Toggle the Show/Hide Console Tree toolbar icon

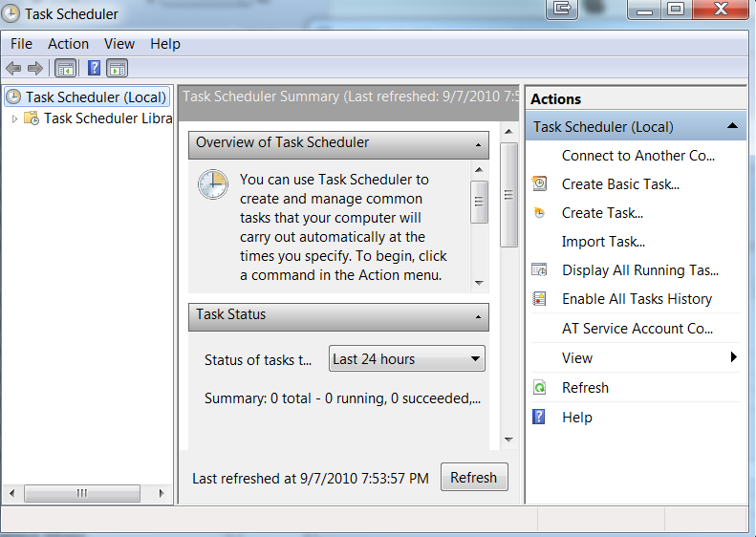pyautogui.click(x=66, y=69)
